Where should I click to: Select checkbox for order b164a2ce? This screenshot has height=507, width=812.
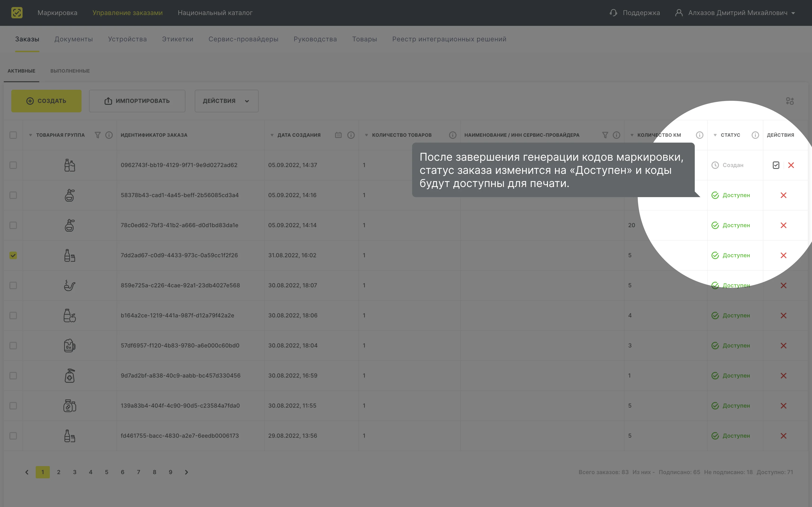13,316
